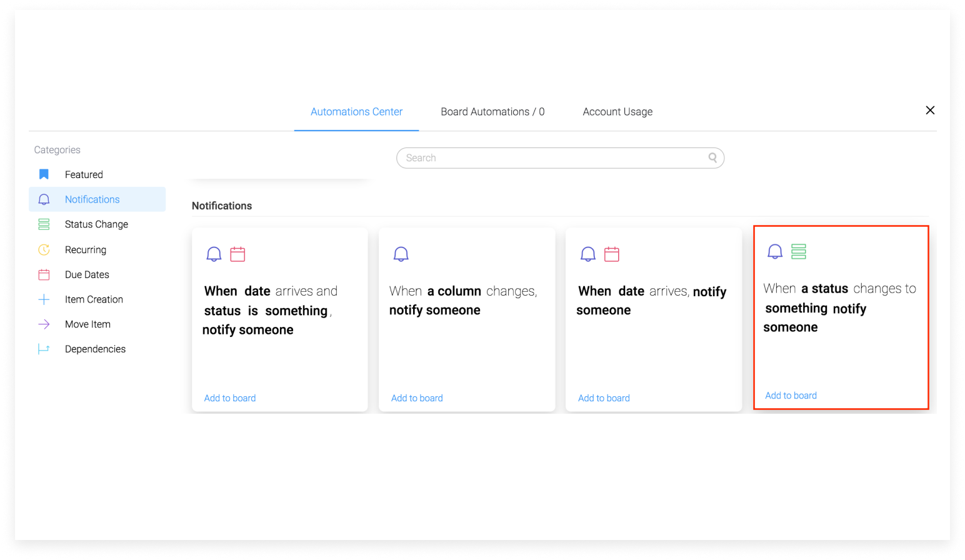Screen dimensions: 965x560
Task: Click bell icon on date-and-status card
Action: click(x=214, y=254)
